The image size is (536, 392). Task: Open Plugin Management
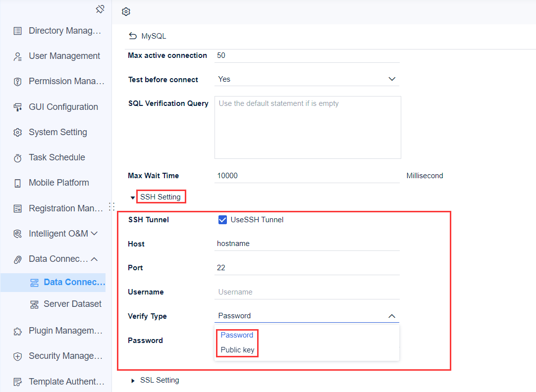[x=18, y=331]
